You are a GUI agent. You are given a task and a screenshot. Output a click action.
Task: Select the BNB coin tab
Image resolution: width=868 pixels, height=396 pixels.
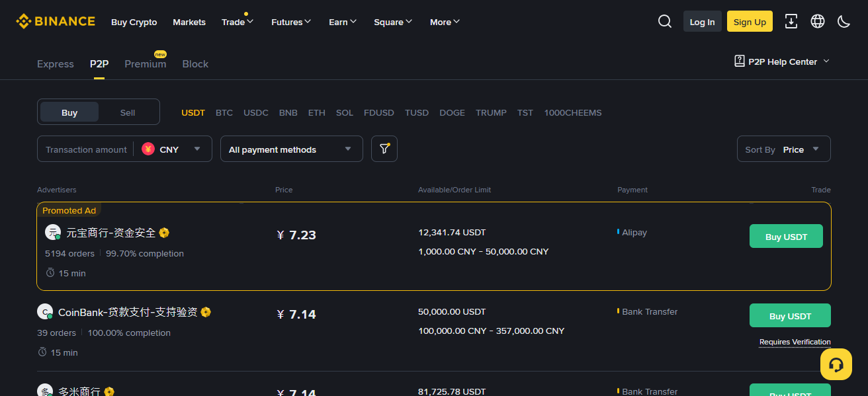point(288,112)
